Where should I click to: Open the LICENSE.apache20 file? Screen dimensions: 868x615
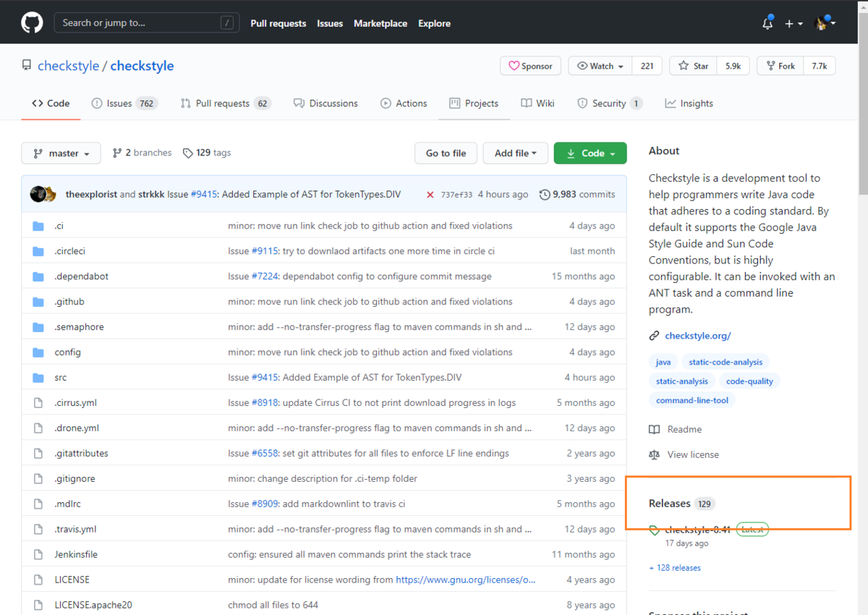point(93,605)
